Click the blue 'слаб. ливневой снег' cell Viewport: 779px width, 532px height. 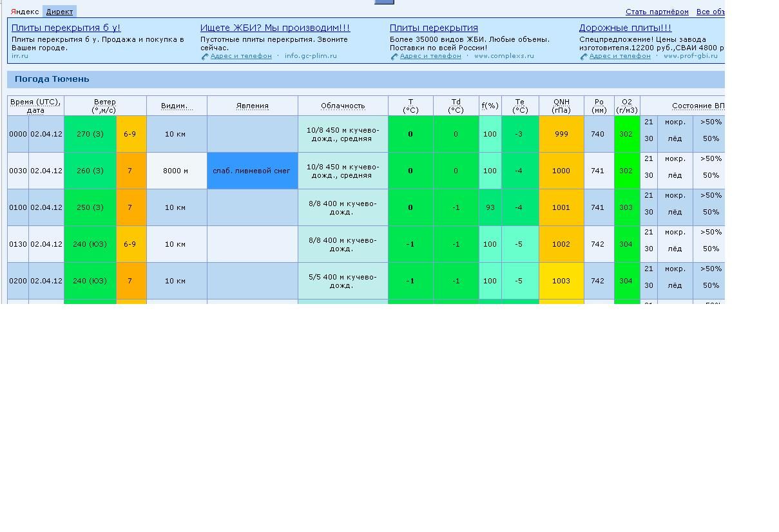[252, 171]
